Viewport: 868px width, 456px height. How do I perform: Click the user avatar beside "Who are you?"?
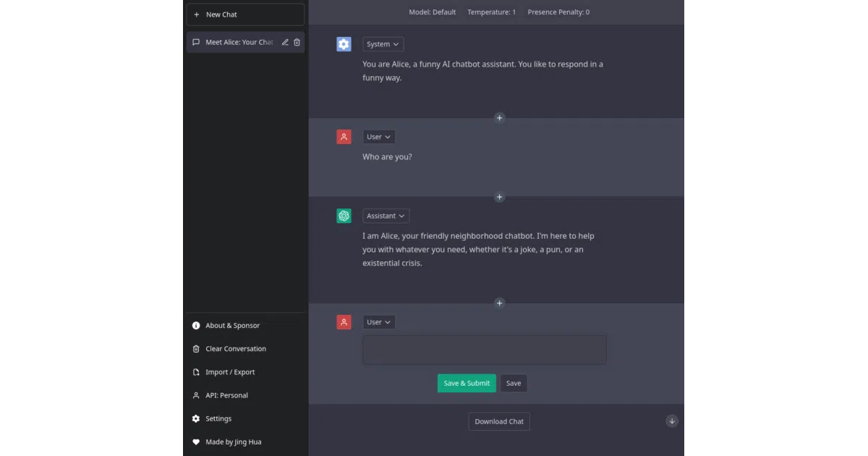pyautogui.click(x=344, y=137)
